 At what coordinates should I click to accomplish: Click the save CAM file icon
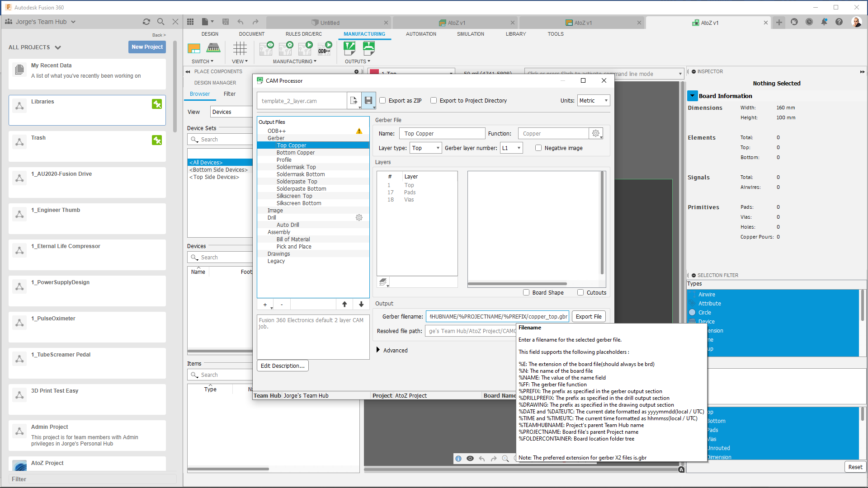[368, 100]
